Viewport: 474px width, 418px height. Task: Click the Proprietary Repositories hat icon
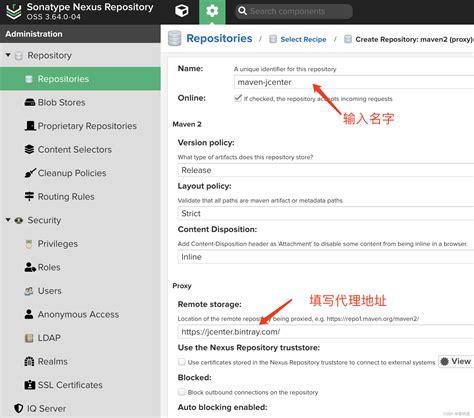(30, 126)
